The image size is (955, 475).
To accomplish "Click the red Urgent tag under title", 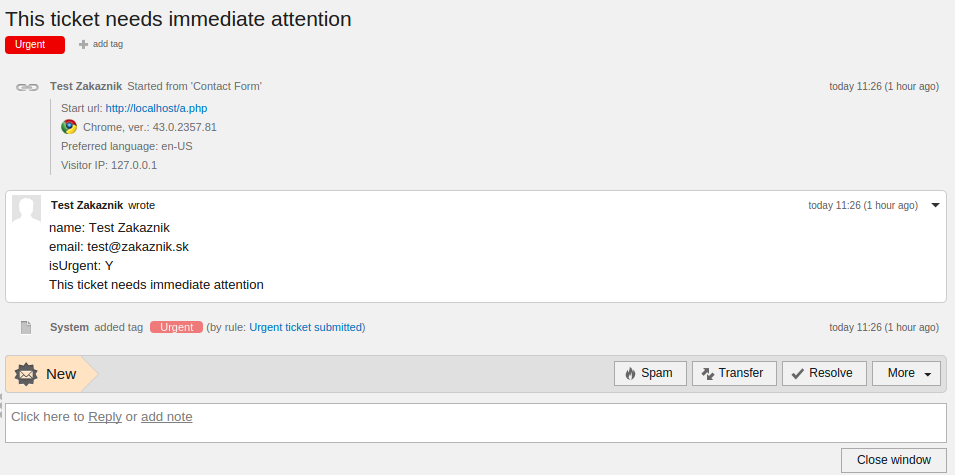I will 34,44.
